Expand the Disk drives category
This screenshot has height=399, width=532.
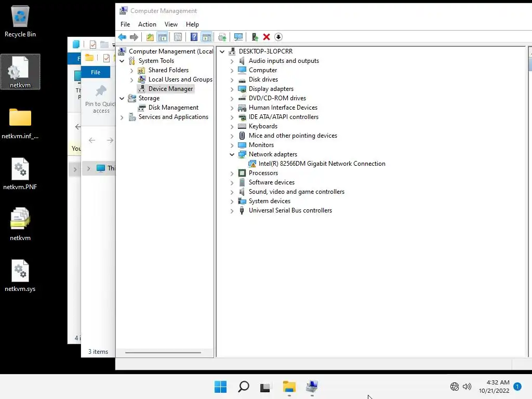[x=232, y=79]
